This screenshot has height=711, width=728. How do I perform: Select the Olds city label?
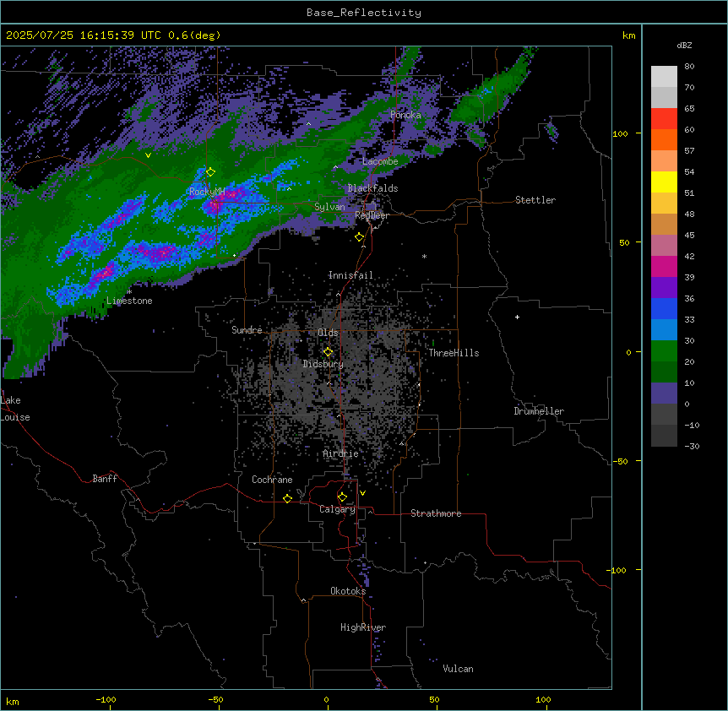point(328,333)
